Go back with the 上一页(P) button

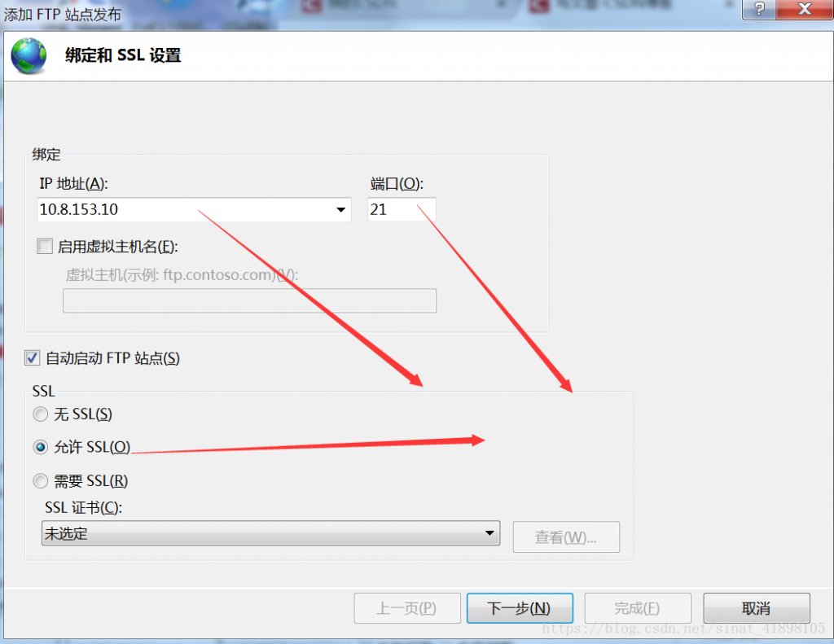click(407, 608)
